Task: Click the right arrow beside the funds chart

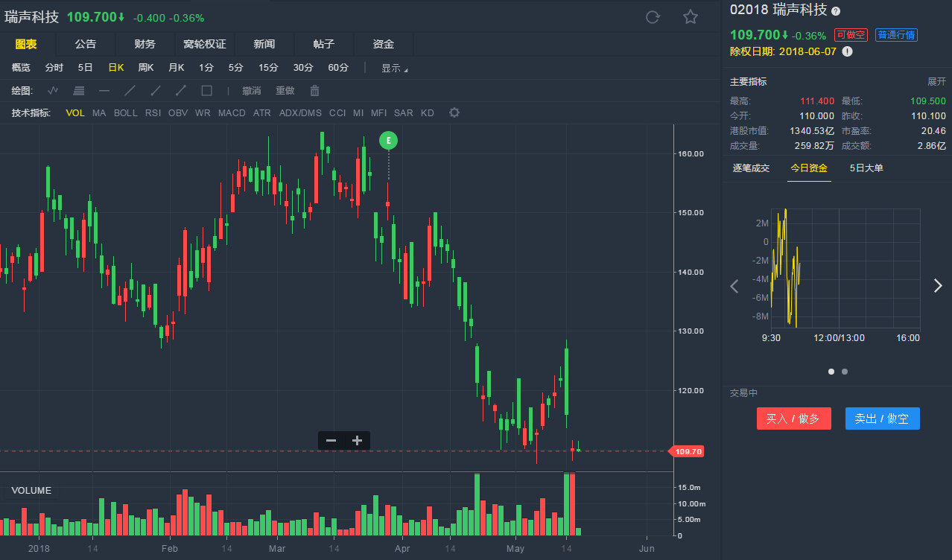Action: coord(937,285)
